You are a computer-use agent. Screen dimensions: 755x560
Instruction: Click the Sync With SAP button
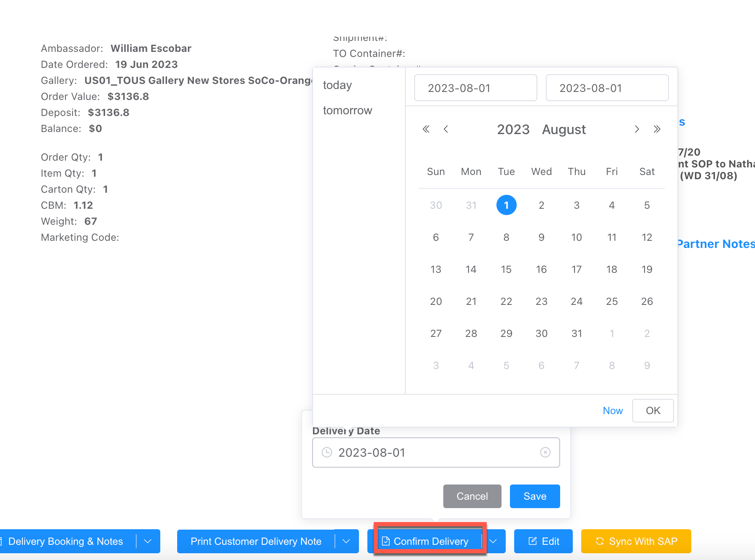[x=636, y=541]
